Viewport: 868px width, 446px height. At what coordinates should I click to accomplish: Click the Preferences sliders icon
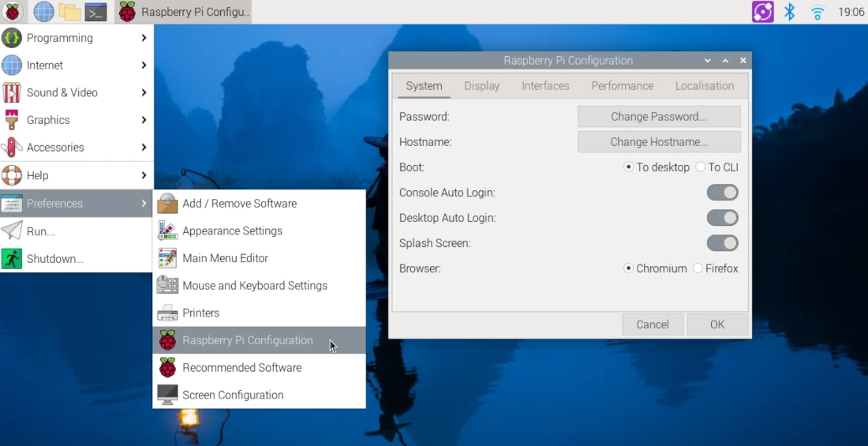[x=12, y=204]
